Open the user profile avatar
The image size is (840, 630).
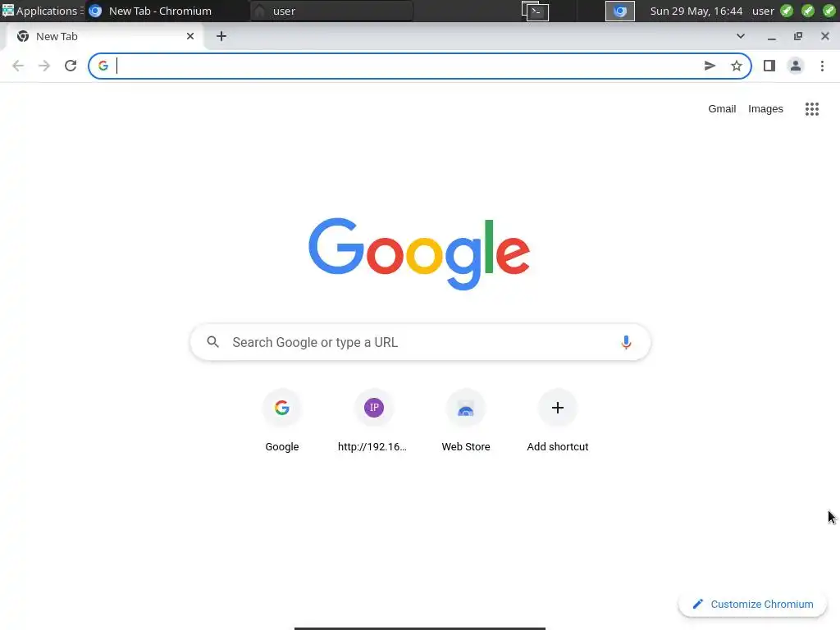click(x=796, y=66)
